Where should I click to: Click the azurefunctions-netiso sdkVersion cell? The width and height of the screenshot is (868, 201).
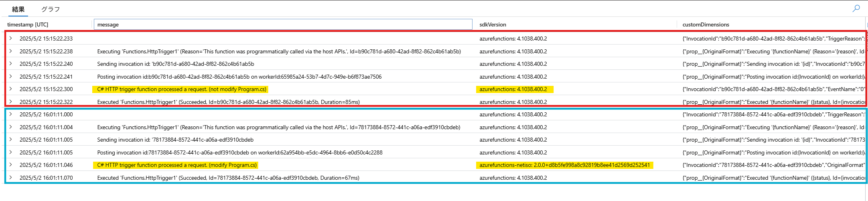pyautogui.click(x=564, y=165)
